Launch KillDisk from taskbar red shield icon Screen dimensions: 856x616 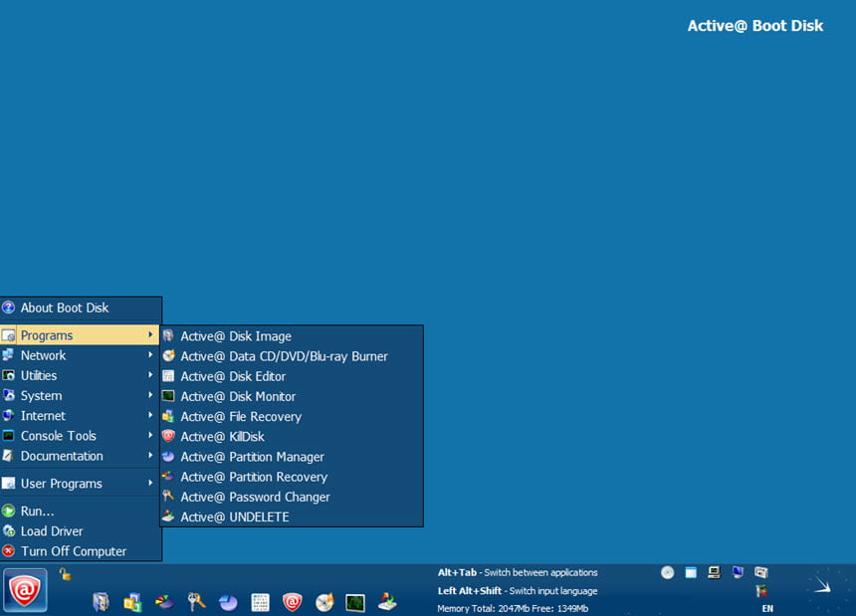tap(292, 602)
